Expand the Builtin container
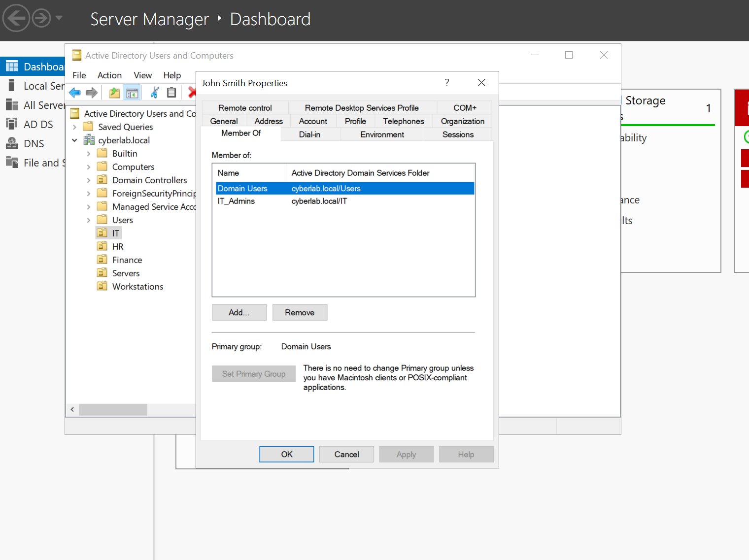The width and height of the screenshot is (749, 560). click(x=89, y=154)
